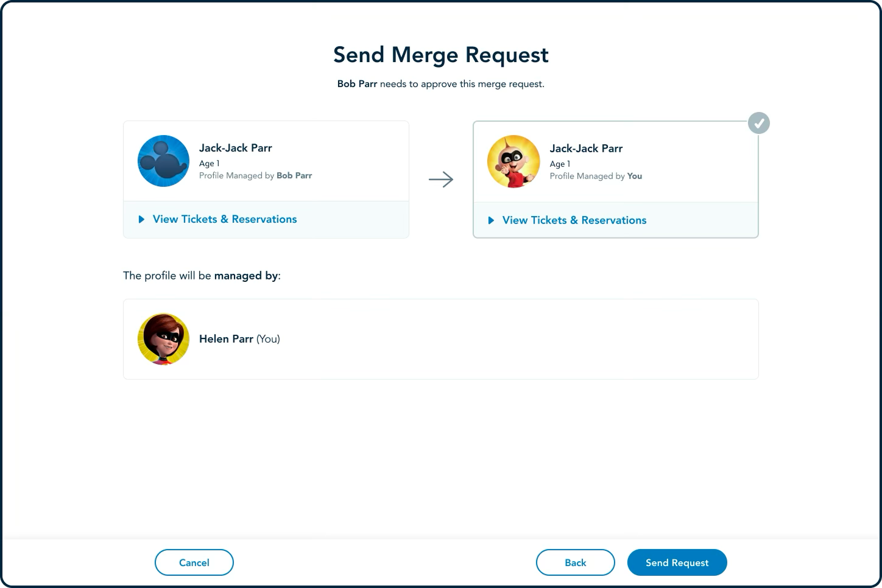Viewport: 882px width, 588px height.
Task: Click the 'Bob Parr needs to approve' notice text
Action: tap(441, 84)
